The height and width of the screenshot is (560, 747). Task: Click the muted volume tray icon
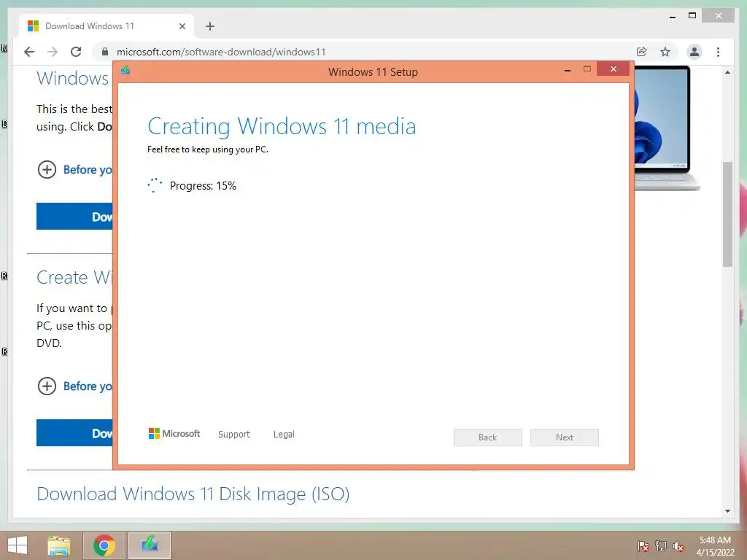tap(678, 546)
